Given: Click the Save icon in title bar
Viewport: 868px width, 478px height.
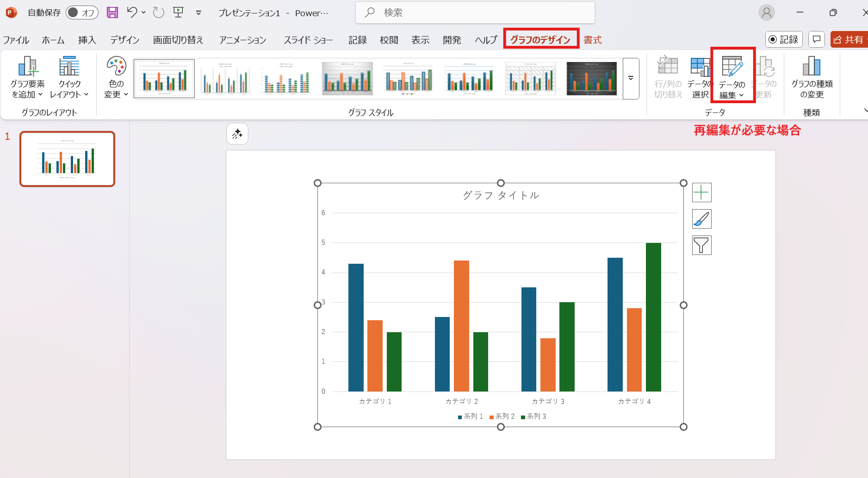Looking at the screenshot, I should click(112, 12).
